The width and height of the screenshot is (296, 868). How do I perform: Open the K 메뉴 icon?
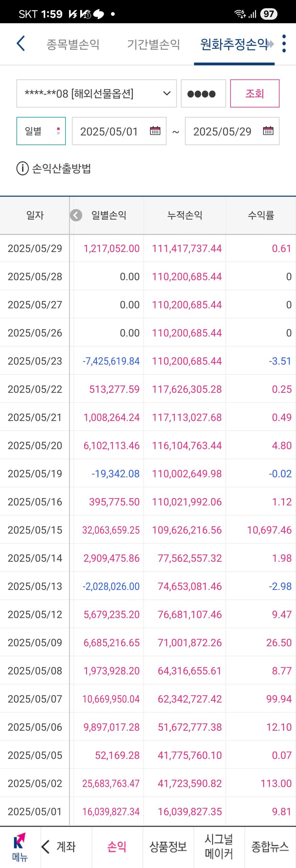20,847
